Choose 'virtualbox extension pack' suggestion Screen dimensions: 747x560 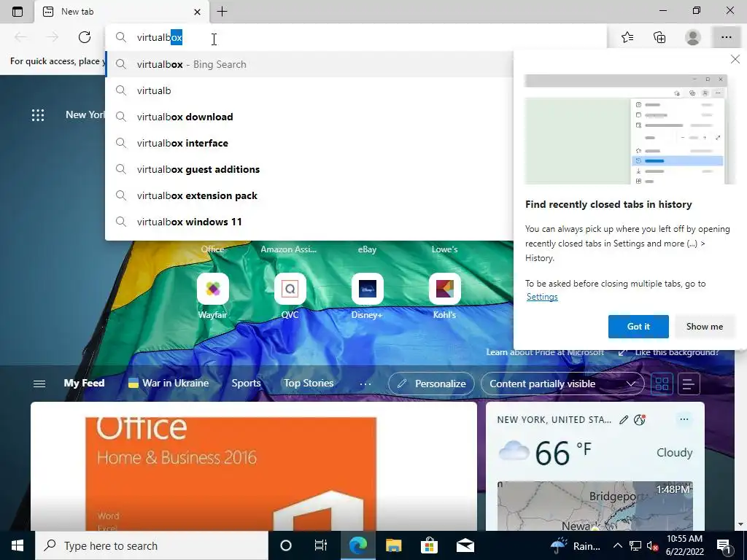click(309, 195)
